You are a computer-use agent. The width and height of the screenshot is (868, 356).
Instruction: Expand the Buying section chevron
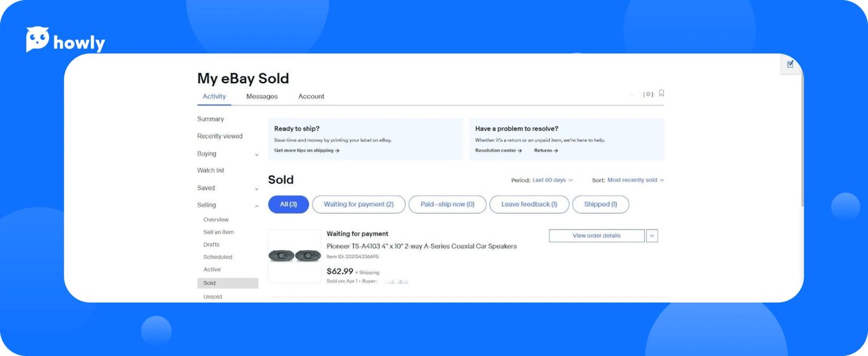[257, 154]
